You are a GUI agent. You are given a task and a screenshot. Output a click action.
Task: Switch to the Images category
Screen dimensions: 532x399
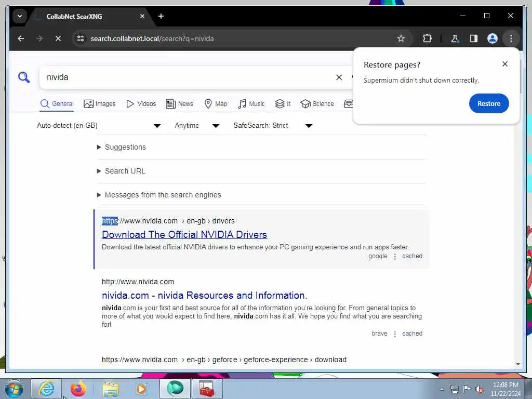99,104
